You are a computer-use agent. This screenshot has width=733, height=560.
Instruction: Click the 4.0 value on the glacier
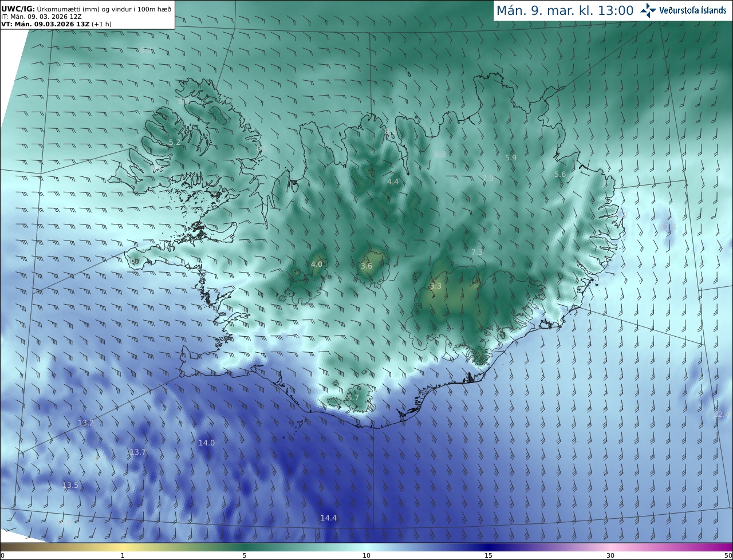pos(317,264)
